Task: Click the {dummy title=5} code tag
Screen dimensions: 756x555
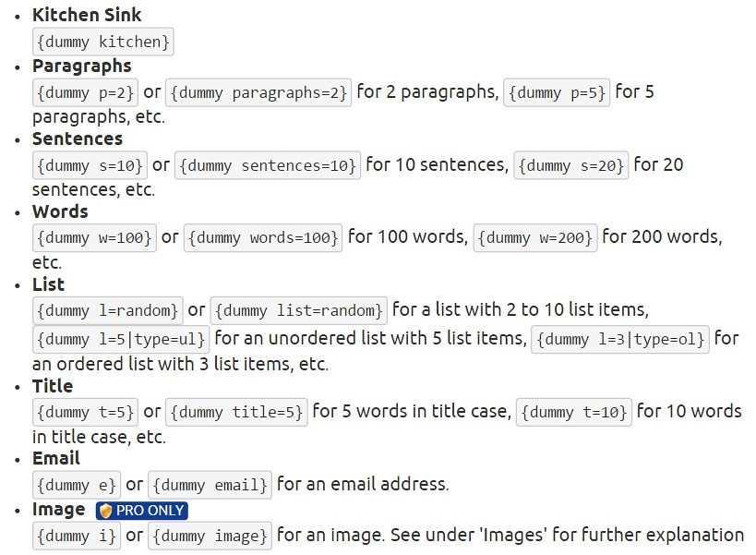Action: (236, 412)
